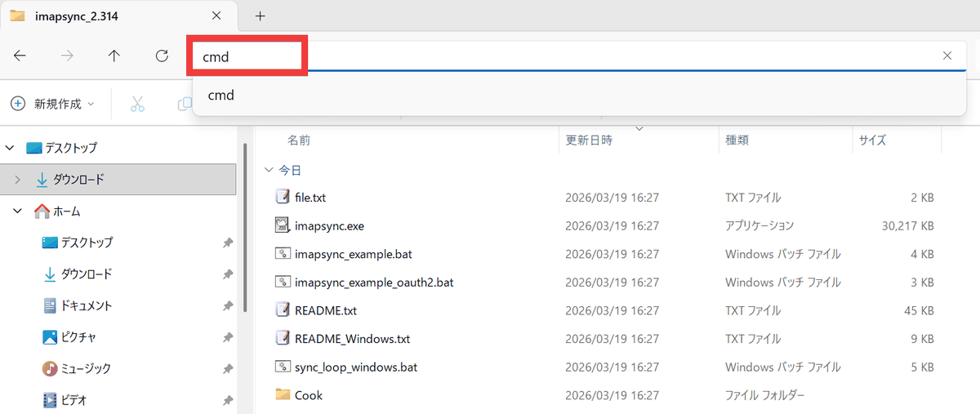The width and height of the screenshot is (980, 414).
Task: Sort by 更新日時 column header
Action: point(589,140)
